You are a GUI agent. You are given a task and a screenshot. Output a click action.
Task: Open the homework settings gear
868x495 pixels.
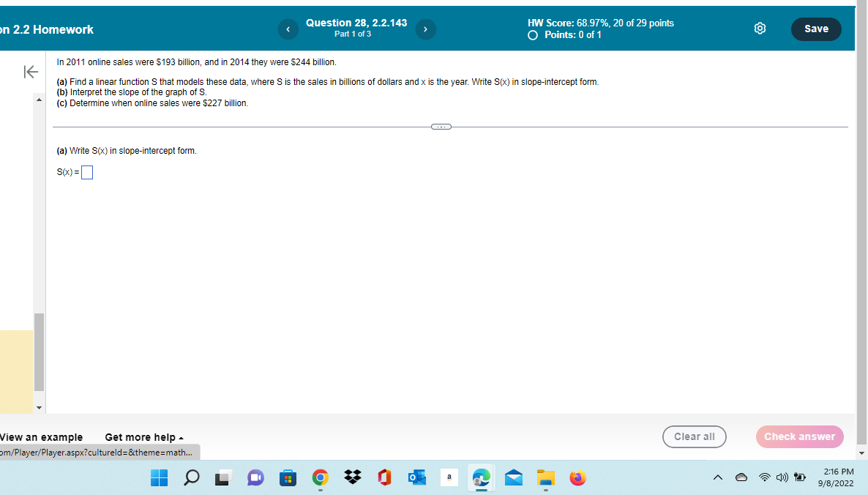[x=760, y=28]
